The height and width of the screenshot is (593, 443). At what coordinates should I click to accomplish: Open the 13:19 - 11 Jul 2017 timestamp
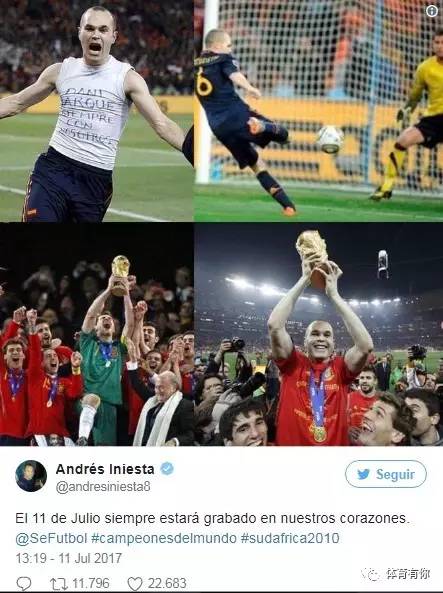[x=68, y=558]
